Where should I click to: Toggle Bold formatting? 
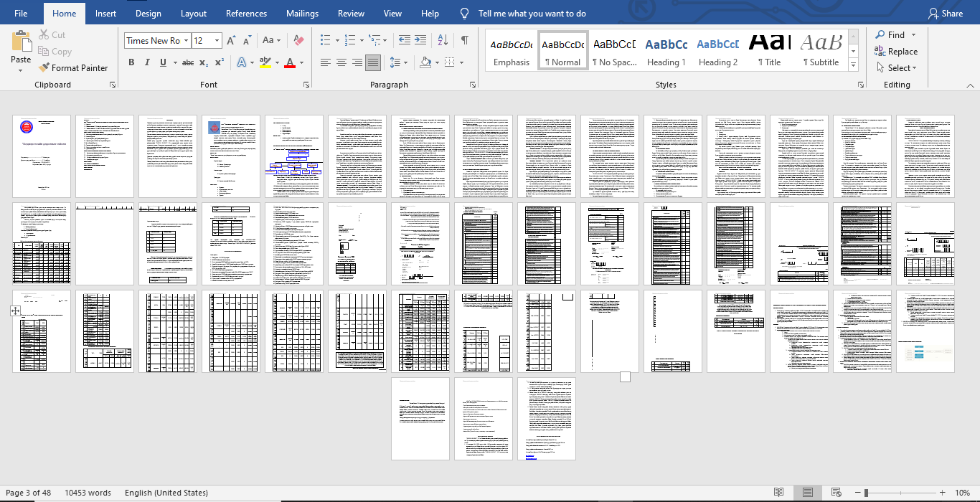(131, 62)
